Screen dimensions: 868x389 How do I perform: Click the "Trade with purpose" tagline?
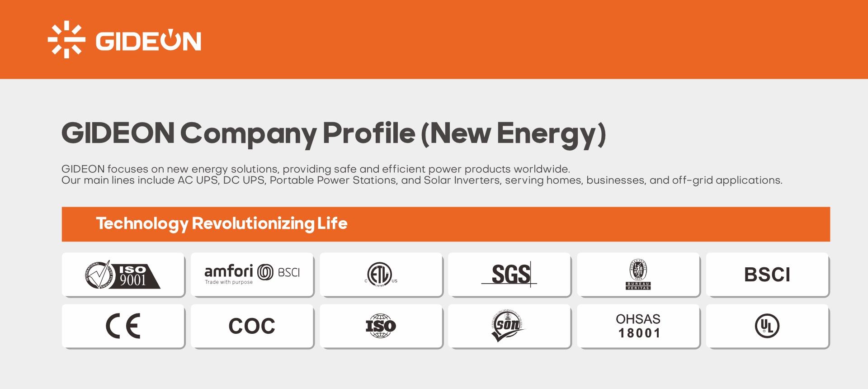(229, 282)
